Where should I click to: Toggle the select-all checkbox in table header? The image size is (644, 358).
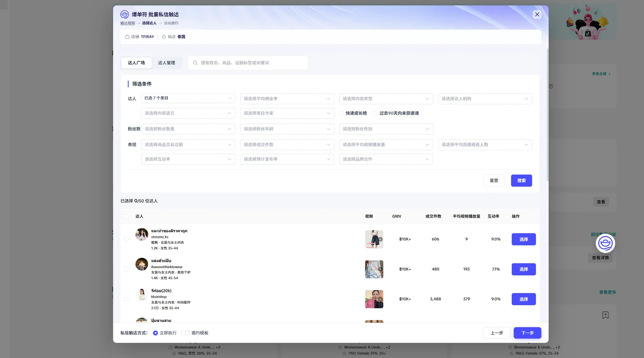click(126, 216)
